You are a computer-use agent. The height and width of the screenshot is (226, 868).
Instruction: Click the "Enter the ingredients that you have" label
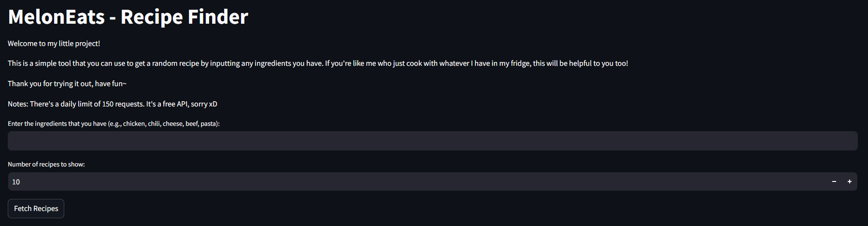coord(57,124)
